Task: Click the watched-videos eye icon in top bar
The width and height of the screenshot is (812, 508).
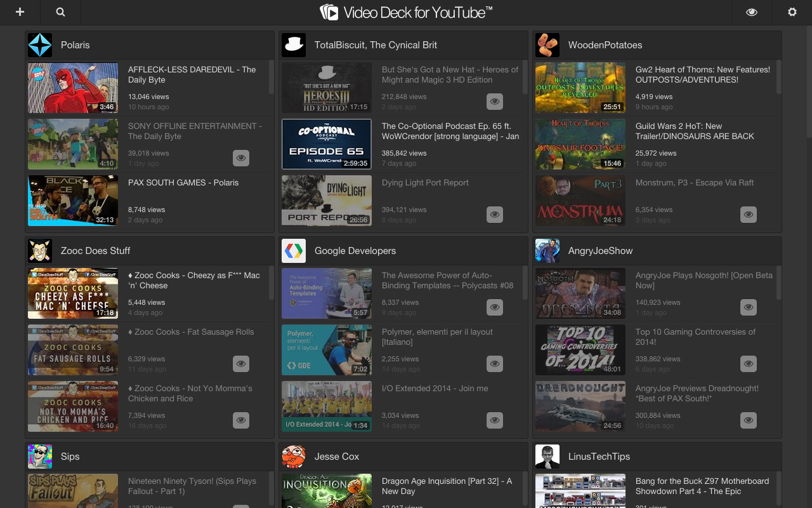Action: pos(752,12)
